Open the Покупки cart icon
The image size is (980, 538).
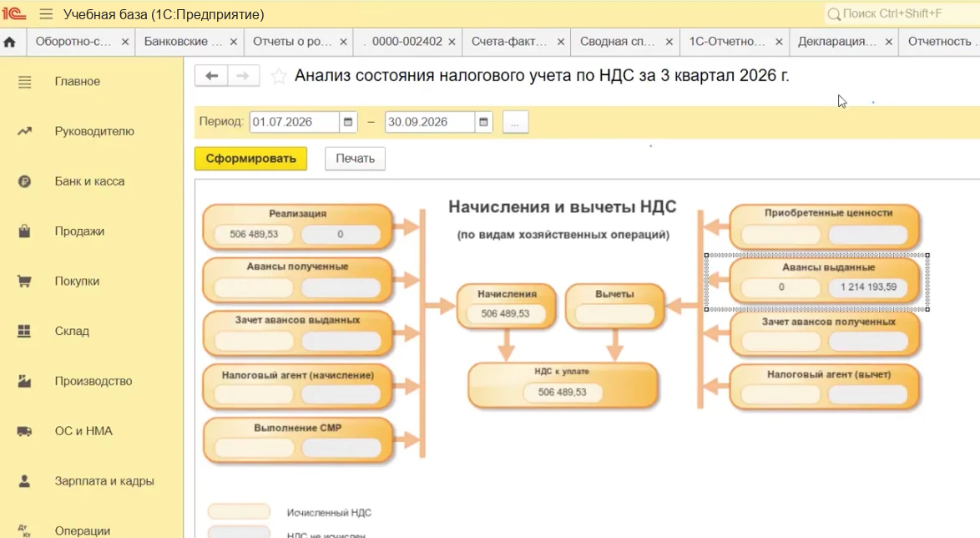point(24,281)
